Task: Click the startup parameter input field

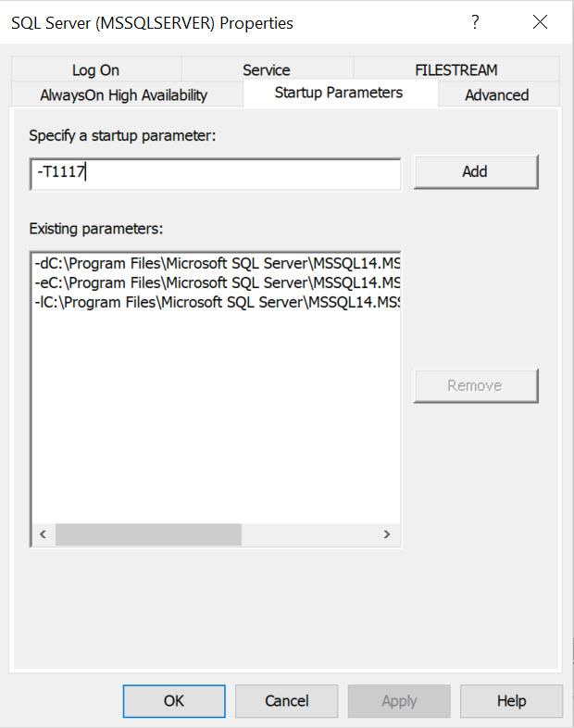Action: (x=216, y=174)
